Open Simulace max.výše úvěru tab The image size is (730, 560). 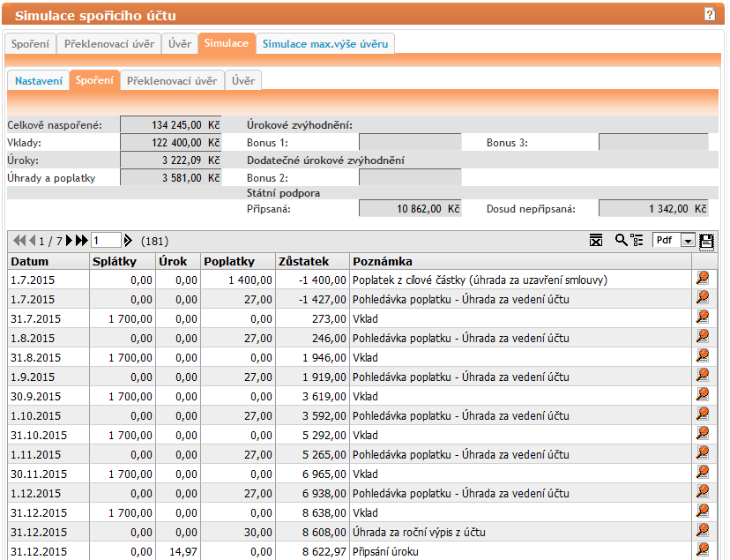tap(325, 44)
